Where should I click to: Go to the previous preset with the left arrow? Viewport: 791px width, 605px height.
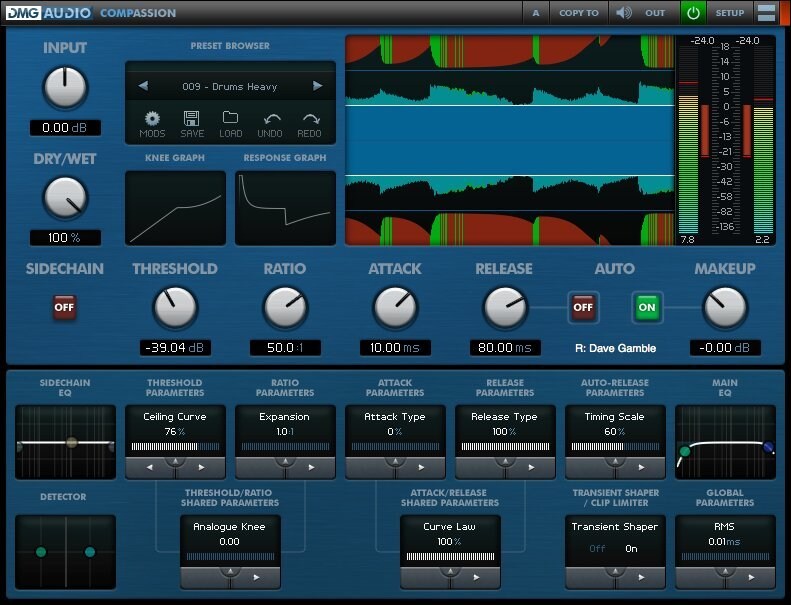coord(143,86)
